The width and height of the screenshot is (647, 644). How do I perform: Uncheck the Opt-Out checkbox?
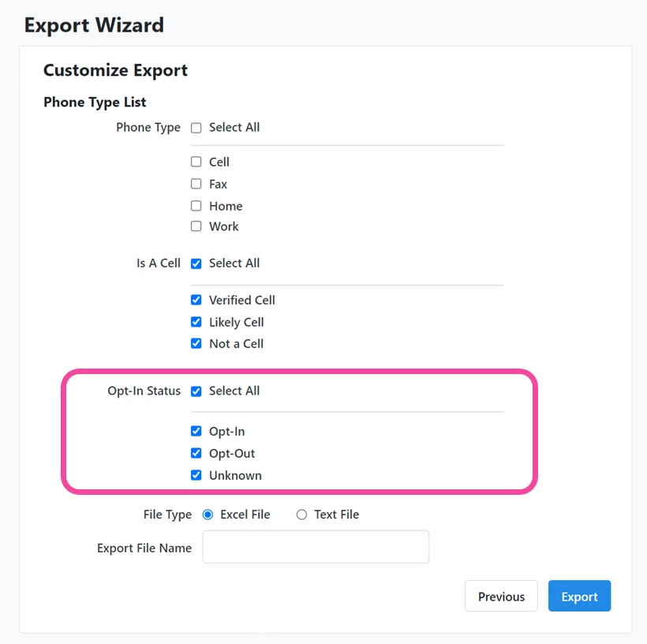tap(196, 453)
